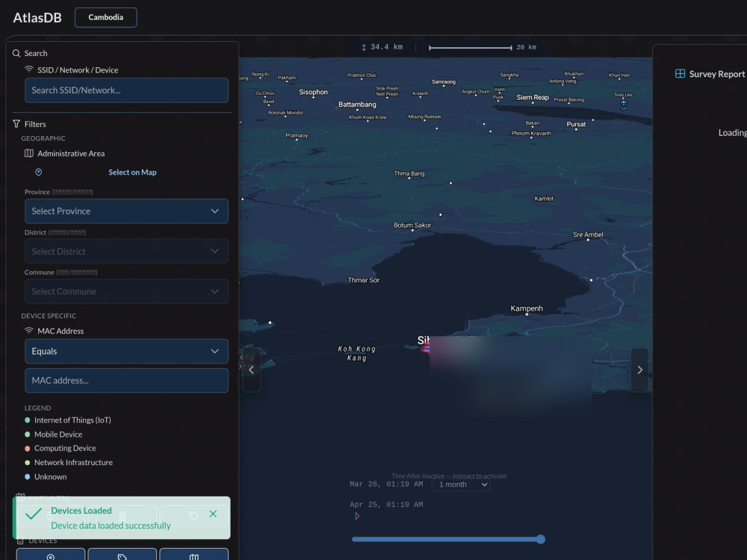The width and height of the screenshot is (747, 560).
Task: Open the Select Province dropdown
Action: pyautogui.click(x=126, y=211)
